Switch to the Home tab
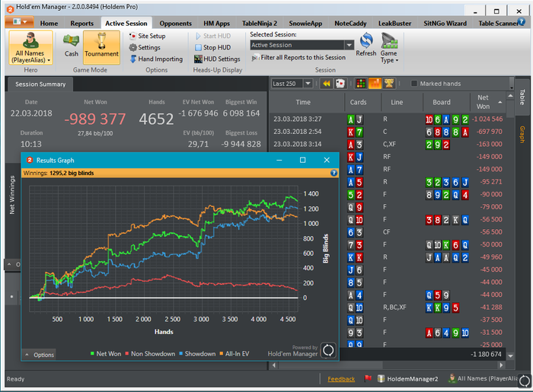533x392 pixels. pos(49,24)
